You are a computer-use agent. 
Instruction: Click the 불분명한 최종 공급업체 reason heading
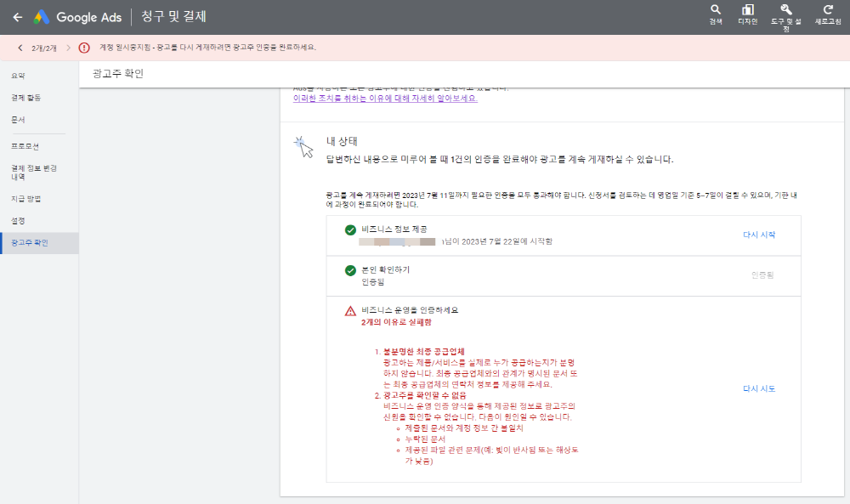tap(423, 352)
